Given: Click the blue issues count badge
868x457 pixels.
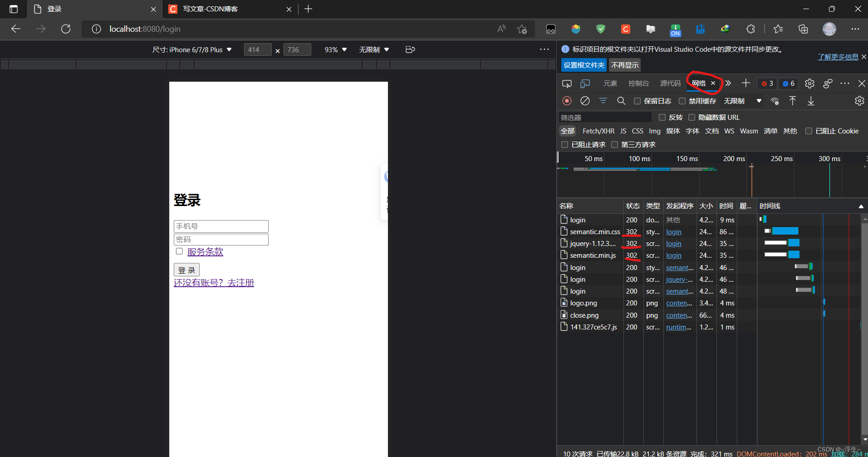Looking at the screenshot, I should click(789, 84).
